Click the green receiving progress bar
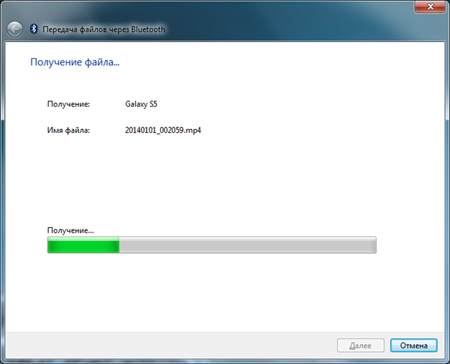Viewport: 450px width, 364px height. coord(212,245)
